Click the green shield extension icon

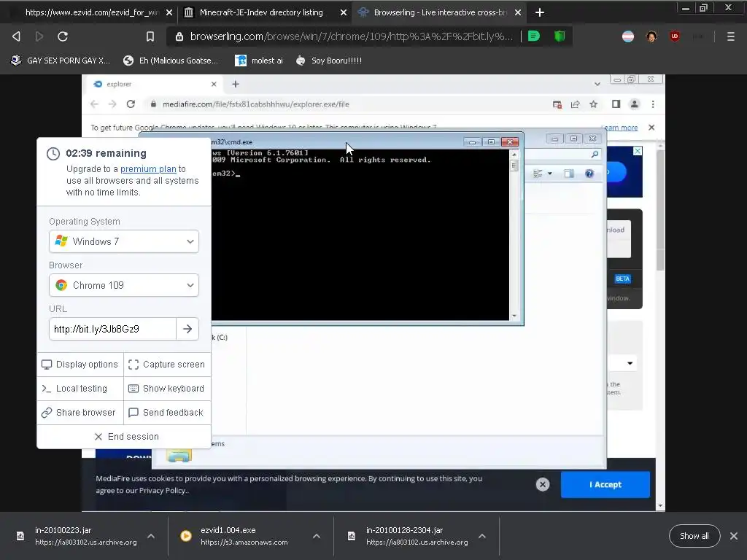(560, 36)
